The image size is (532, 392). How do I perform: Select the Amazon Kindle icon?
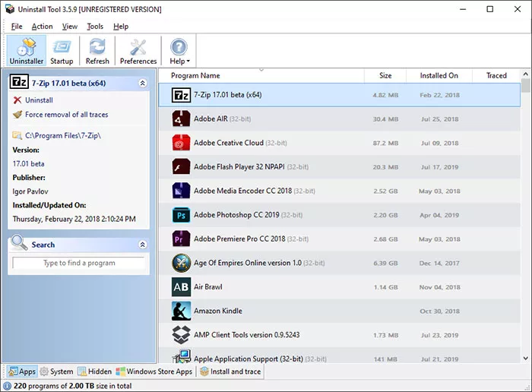[x=181, y=311]
